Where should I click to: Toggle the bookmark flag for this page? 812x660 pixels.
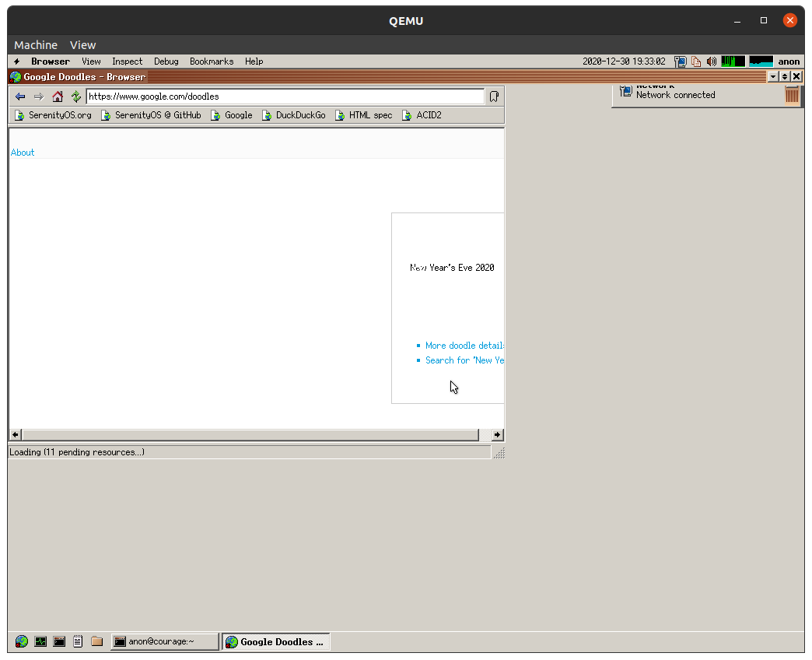493,97
